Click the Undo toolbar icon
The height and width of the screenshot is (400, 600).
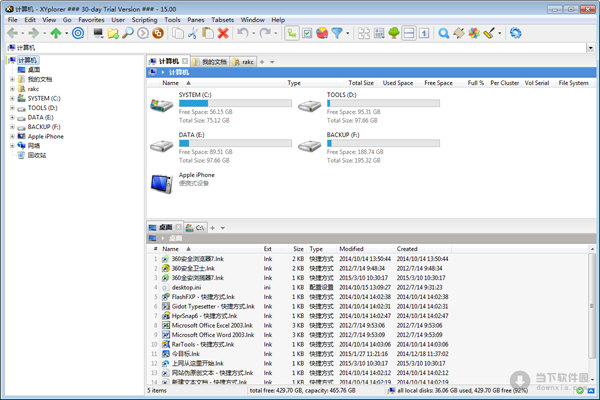tap(242, 33)
